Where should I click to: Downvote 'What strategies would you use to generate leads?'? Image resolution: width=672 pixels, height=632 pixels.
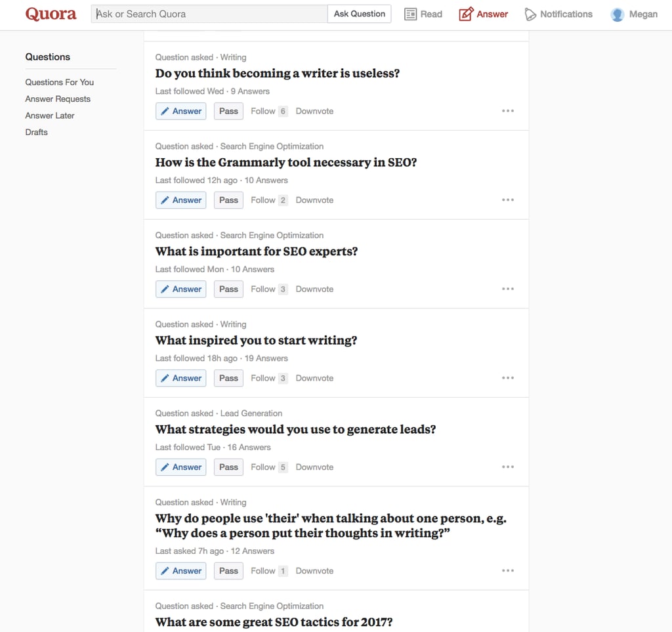point(314,467)
